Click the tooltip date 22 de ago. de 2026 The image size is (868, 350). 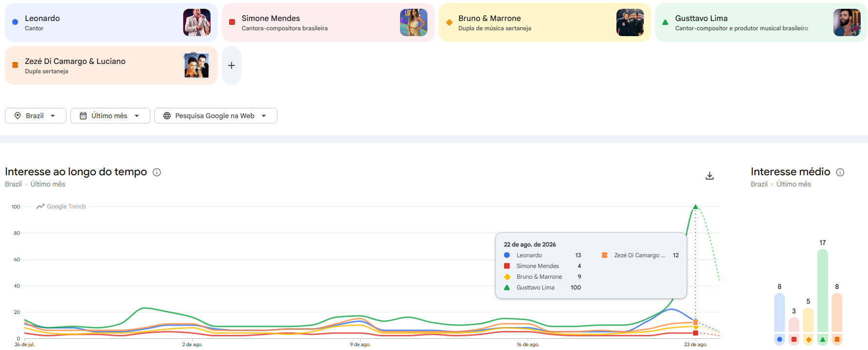point(530,245)
